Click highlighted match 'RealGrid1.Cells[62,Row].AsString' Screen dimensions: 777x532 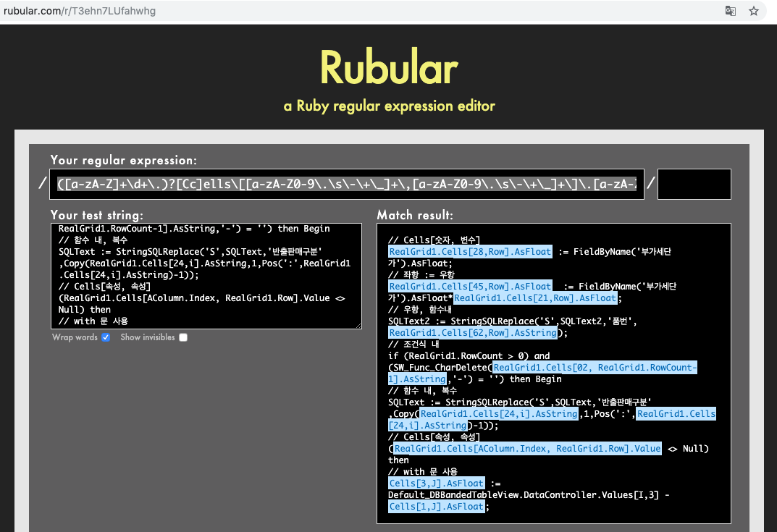[x=473, y=333]
